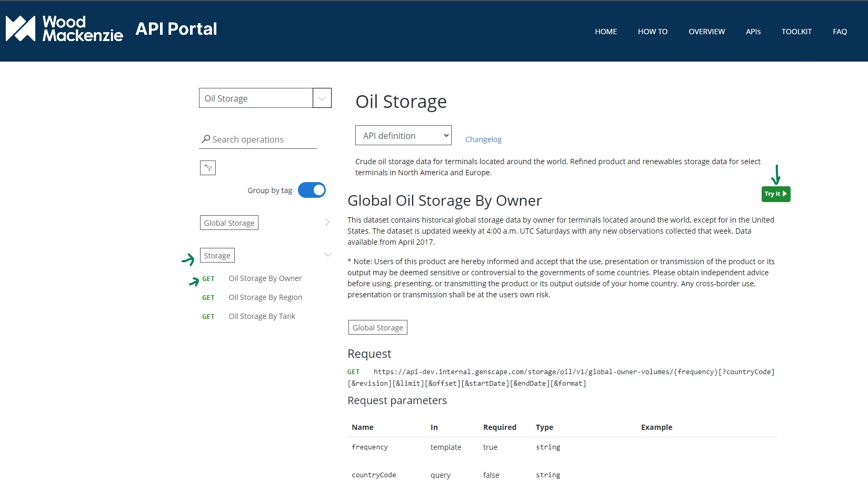Toggle the Group by tag switch

pyautogui.click(x=312, y=190)
